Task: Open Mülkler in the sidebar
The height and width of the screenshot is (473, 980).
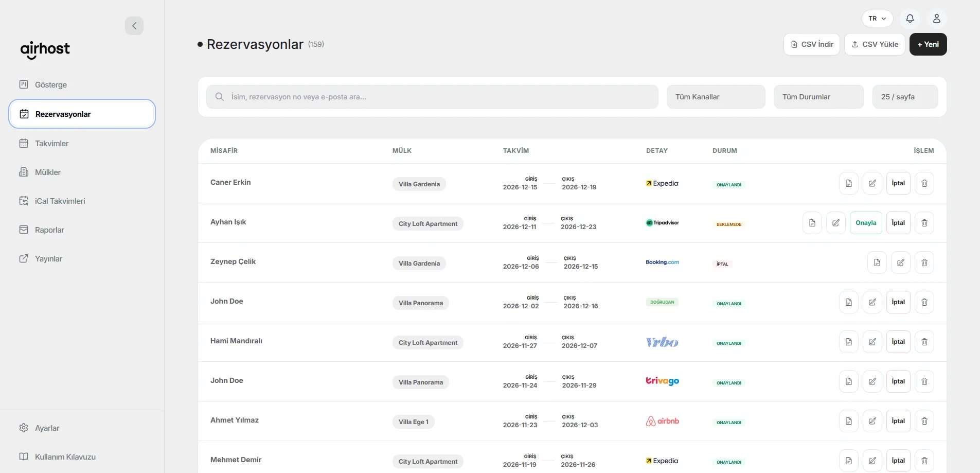Action: coord(82,172)
